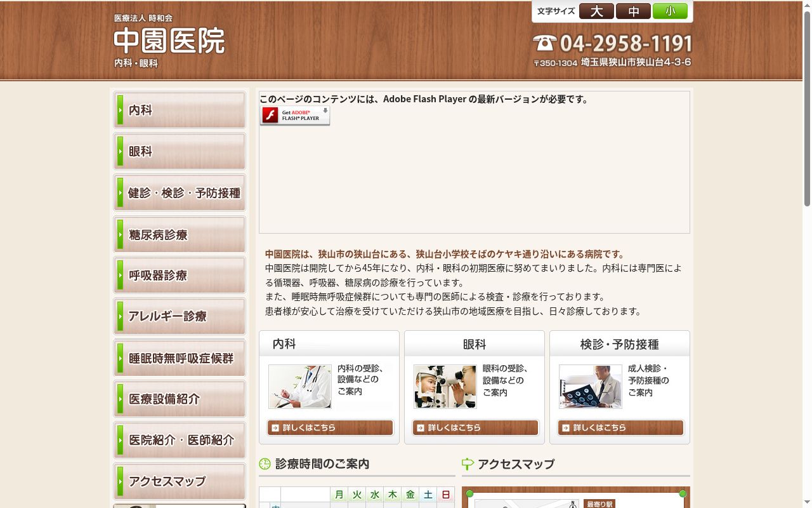Open アレルギー診療 in the sidebar

click(x=180, y=317)
